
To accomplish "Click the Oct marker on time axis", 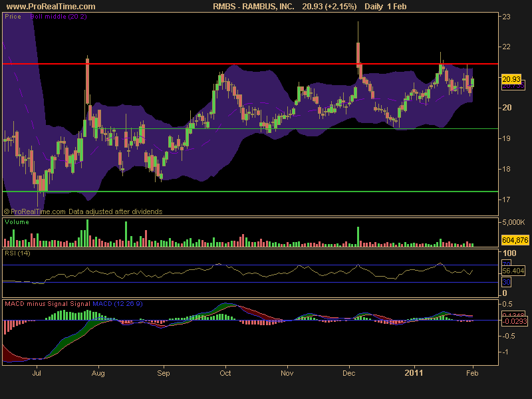I will coord(225,373).
